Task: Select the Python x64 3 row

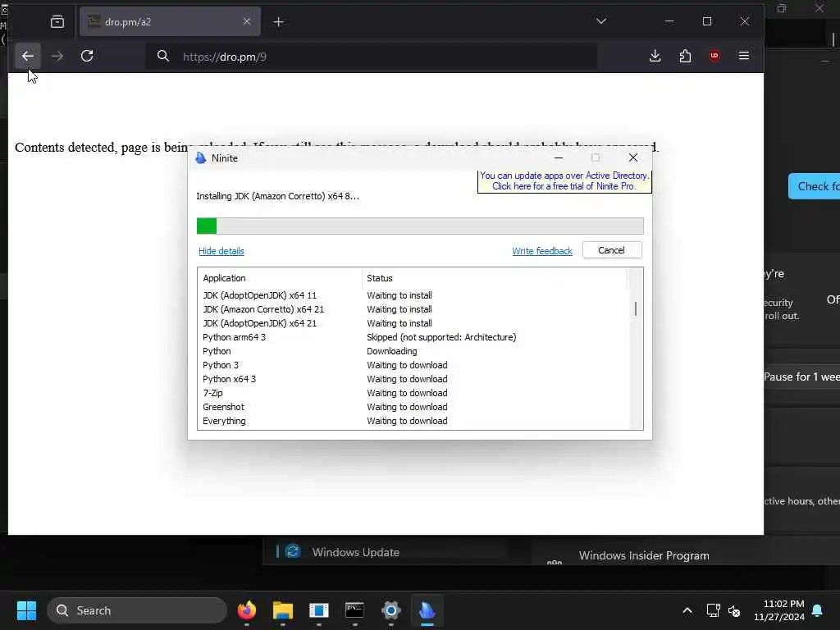Action: click(x=412, y=379)
